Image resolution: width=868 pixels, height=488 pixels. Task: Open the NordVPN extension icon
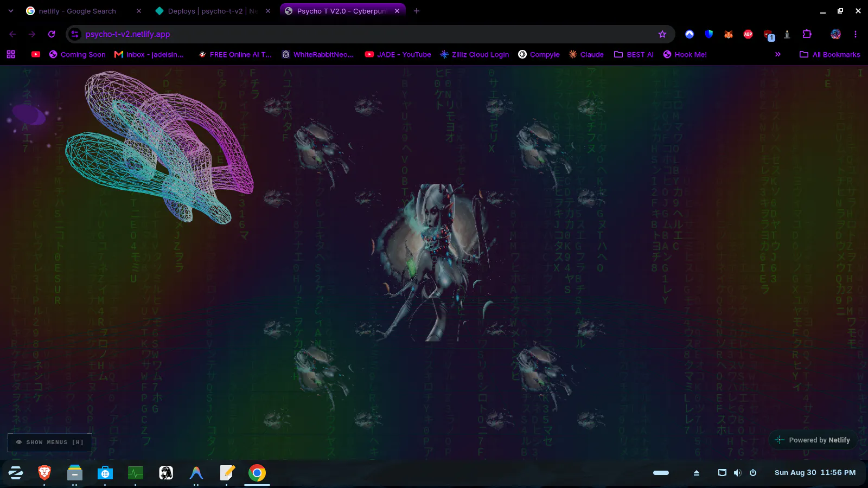point(690,34)
